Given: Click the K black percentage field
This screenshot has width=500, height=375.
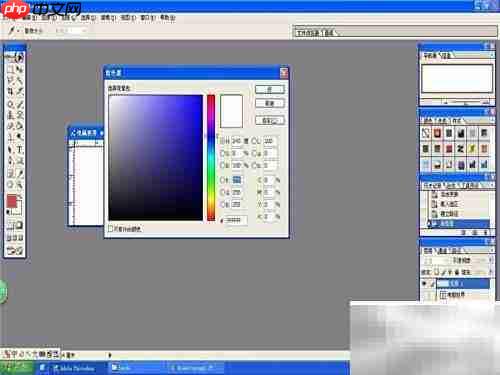Looking at the screenshot, I should pyautogui.click(x=269, y=217).
